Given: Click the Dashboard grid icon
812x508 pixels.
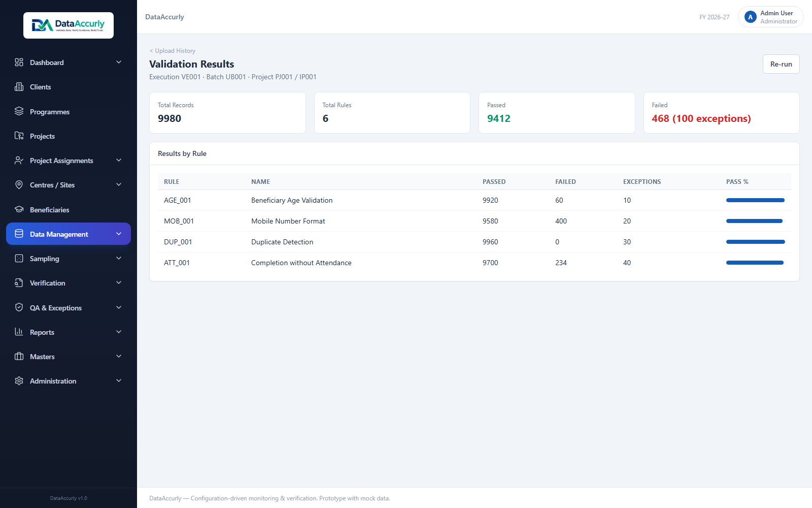Looking at the screenshot, I should (19, 62).
